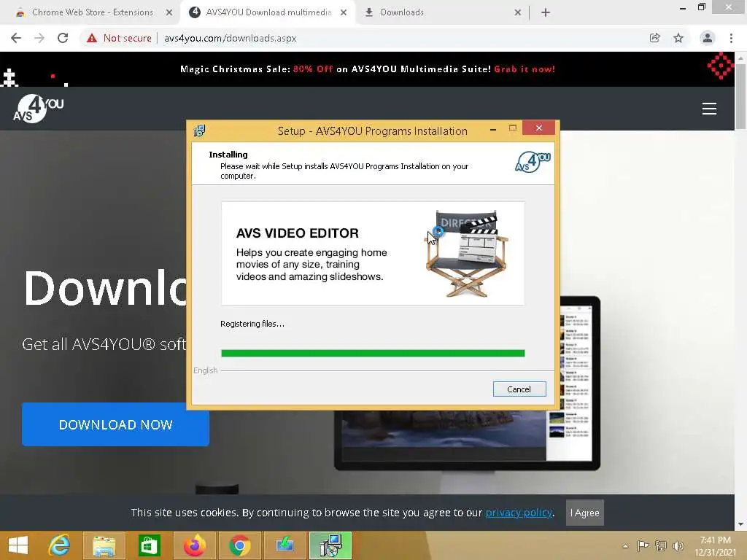The image size is (747, 560).
Task: Reload the avs4you page
Action: coord(63,38)
